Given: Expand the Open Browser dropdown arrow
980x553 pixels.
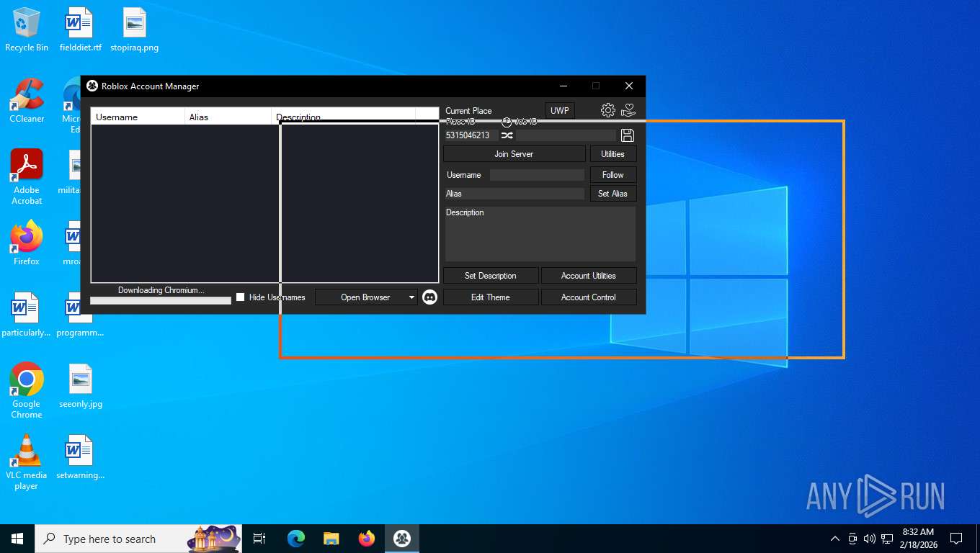Looking at the screenshot, I should pos(411,297).
